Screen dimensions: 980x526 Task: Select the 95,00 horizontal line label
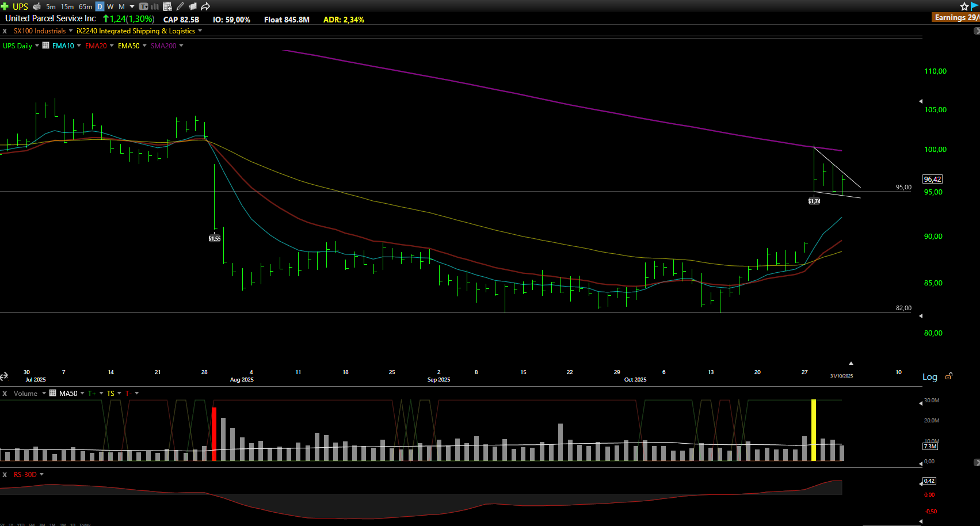point(903,187)
